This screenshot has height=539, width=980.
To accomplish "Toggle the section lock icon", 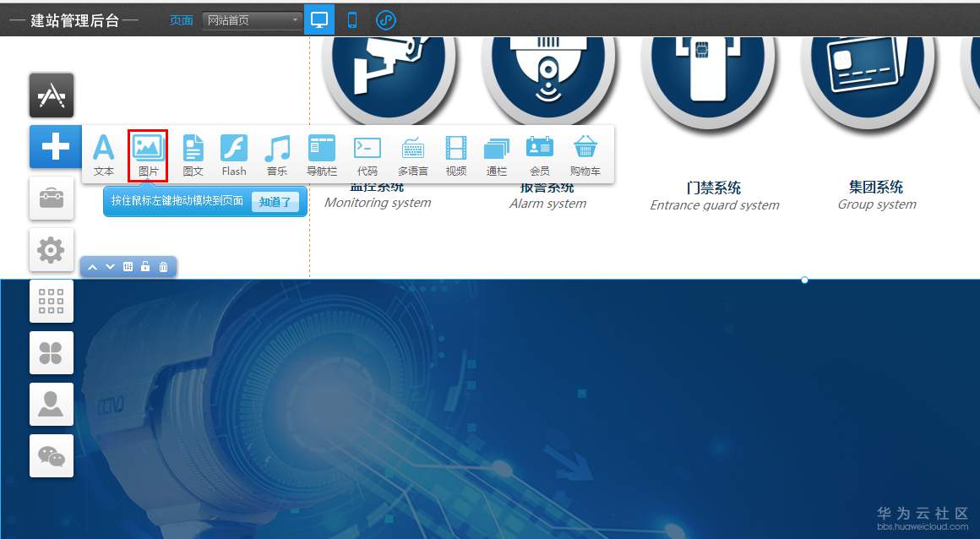I will click(145, 266).
